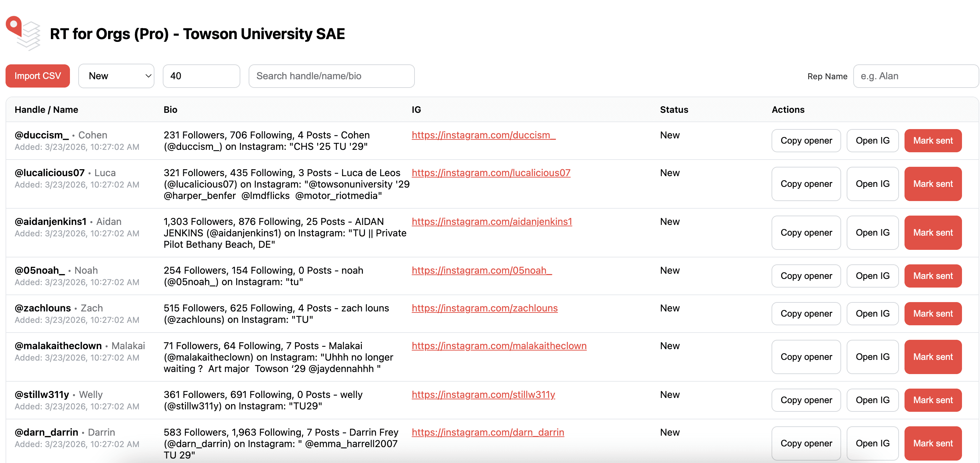Follow the instagram.com/aidanjenkins1 link

tap(491, 221)
